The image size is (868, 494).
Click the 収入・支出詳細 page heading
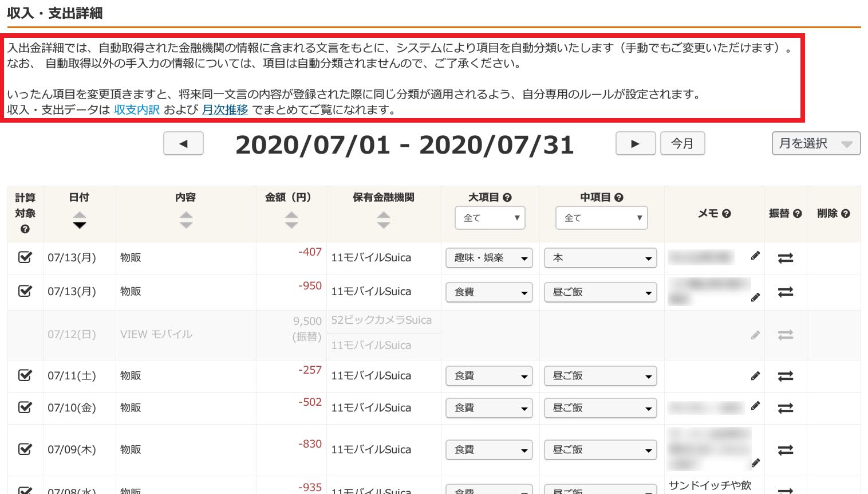[55, 13]
